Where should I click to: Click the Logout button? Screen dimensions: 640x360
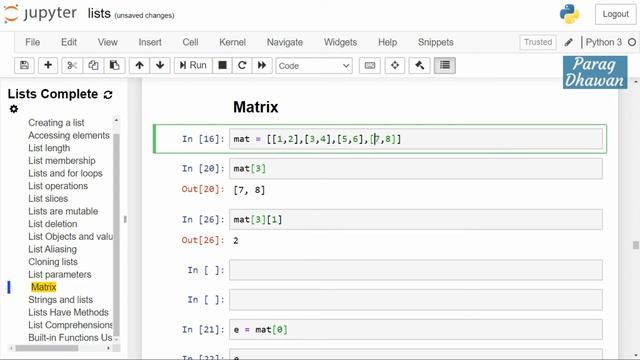(616, 14)
